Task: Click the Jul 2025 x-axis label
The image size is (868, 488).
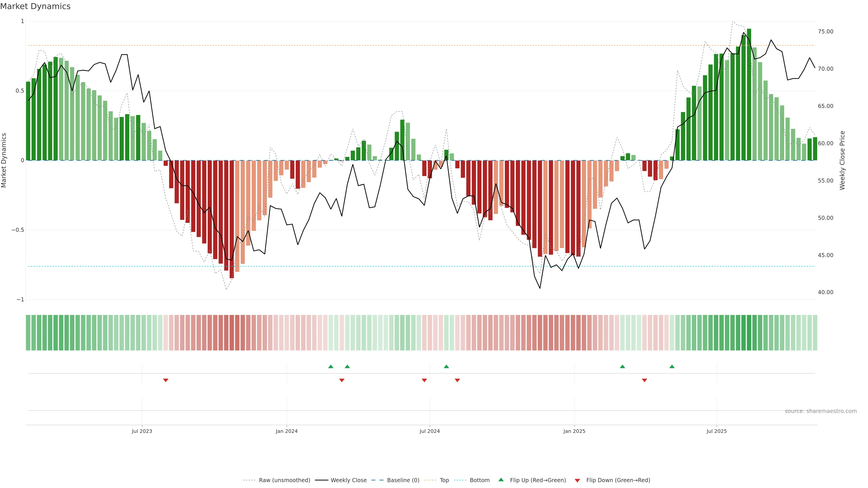Action: point(716,431)
